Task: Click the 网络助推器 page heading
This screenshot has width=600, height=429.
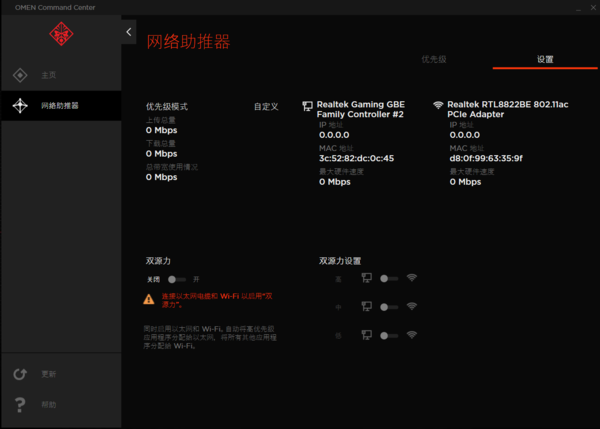Action: pos(188,41)
